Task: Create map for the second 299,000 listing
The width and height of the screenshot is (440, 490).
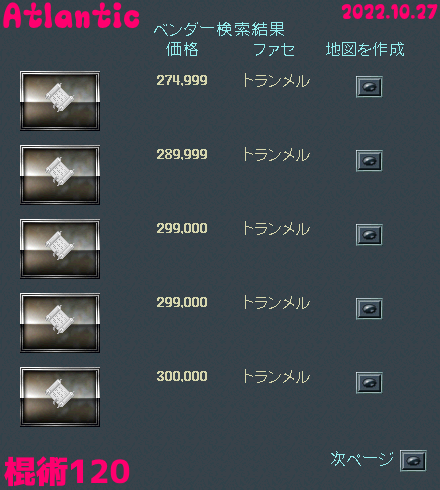Action: (x=369, y=309)
